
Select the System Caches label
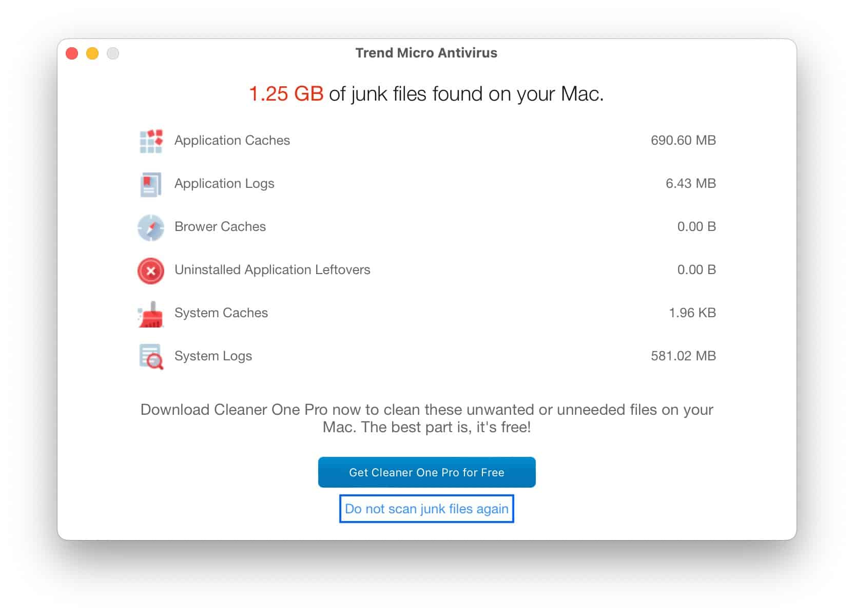pos(221,313)
